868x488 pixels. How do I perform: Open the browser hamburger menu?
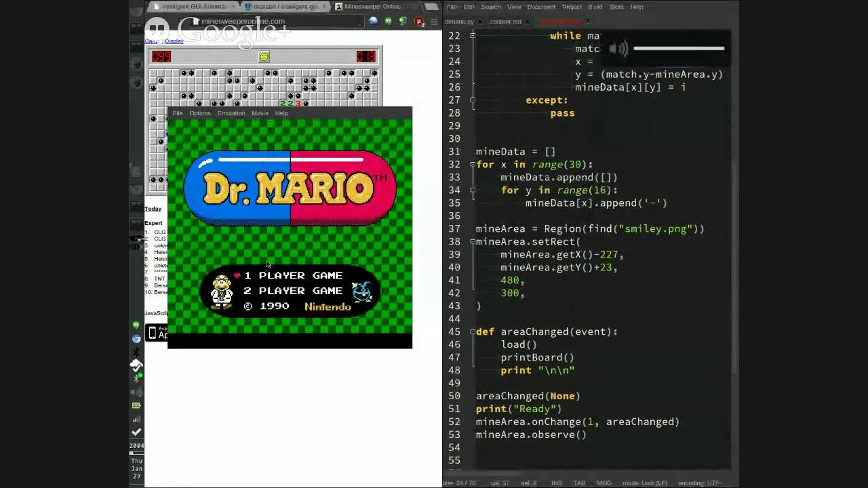[x=434, y=22]
